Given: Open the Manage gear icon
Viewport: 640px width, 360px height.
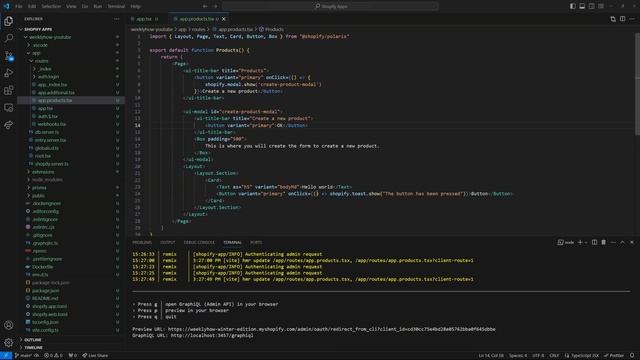Looking at the screenshot, I should [9, 342].
